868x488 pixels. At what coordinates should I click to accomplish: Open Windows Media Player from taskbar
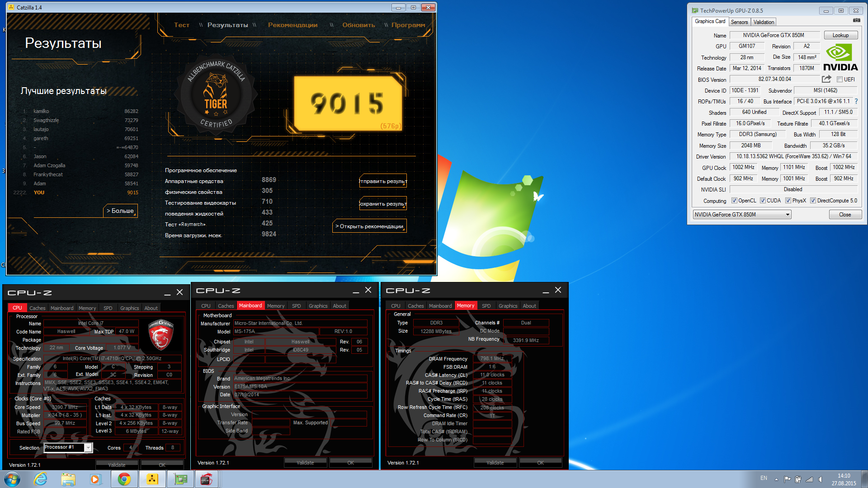95,479
